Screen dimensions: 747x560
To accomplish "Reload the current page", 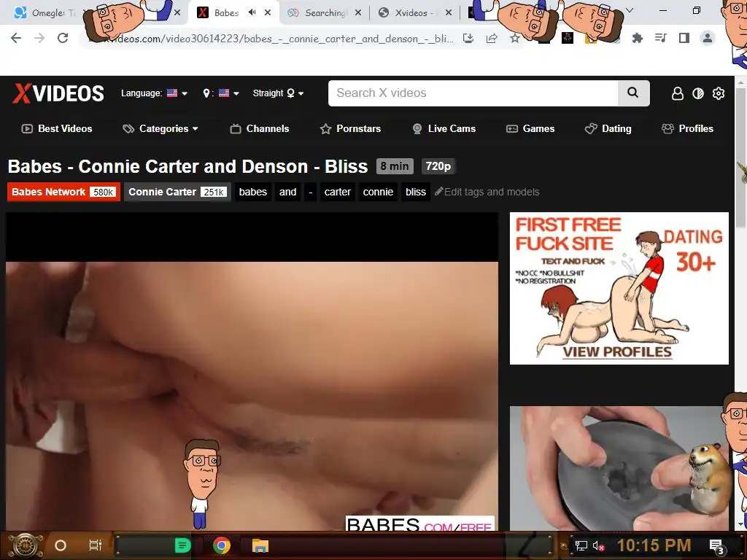I will (x=63, y=38).
